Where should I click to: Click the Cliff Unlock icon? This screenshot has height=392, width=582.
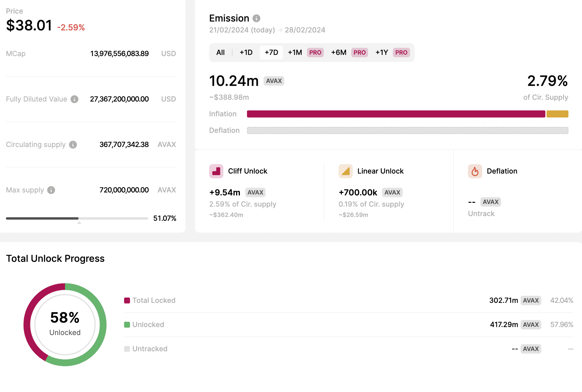tap(216, 171)
